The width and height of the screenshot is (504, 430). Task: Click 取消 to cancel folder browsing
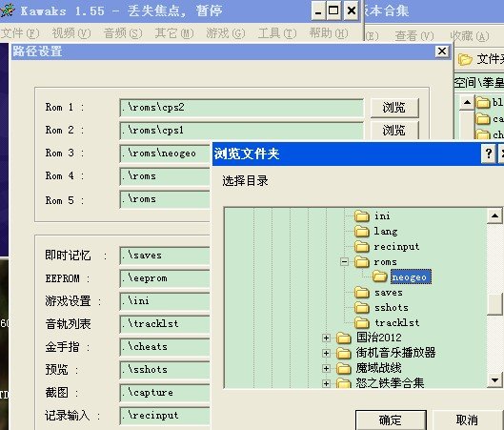coord(467,420)
